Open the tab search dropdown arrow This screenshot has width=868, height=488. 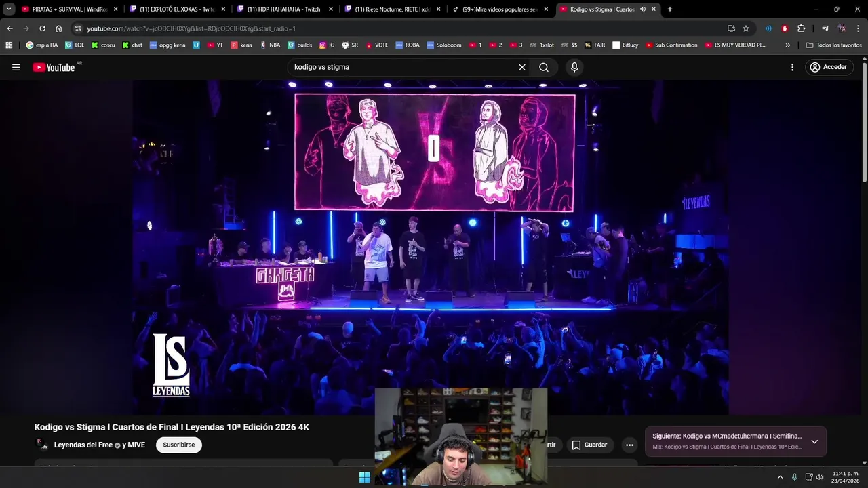9,9
